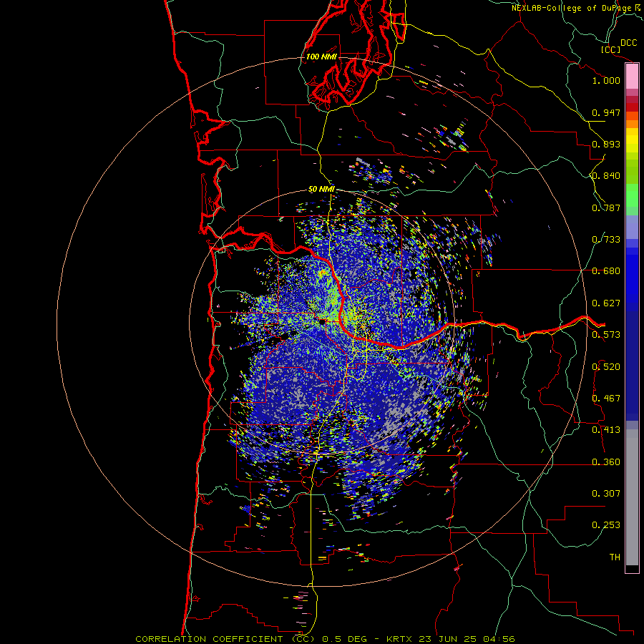Click the [CC] label above color bar
The height and width of the screenshot is (644, 644).
(610, 49)
